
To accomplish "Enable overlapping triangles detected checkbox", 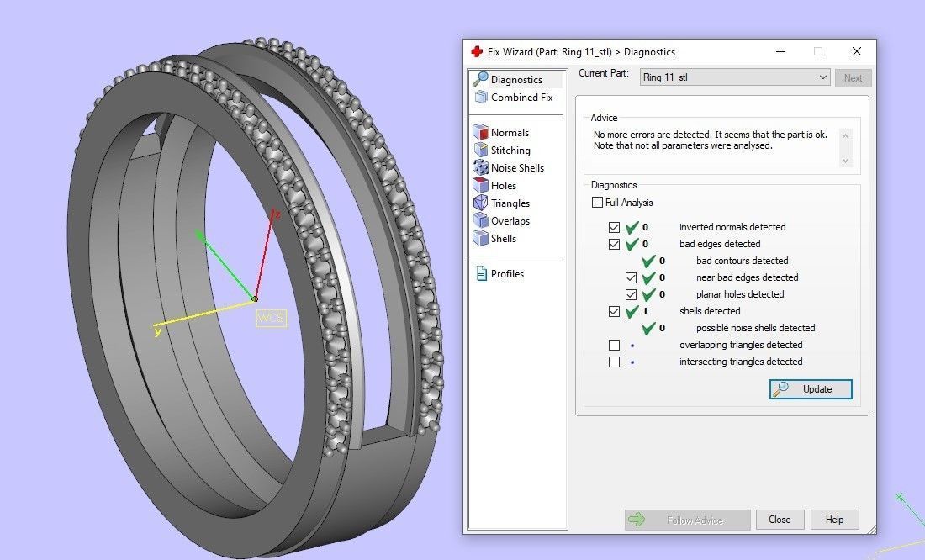I will pyautogui.click(x=614, y=345).
